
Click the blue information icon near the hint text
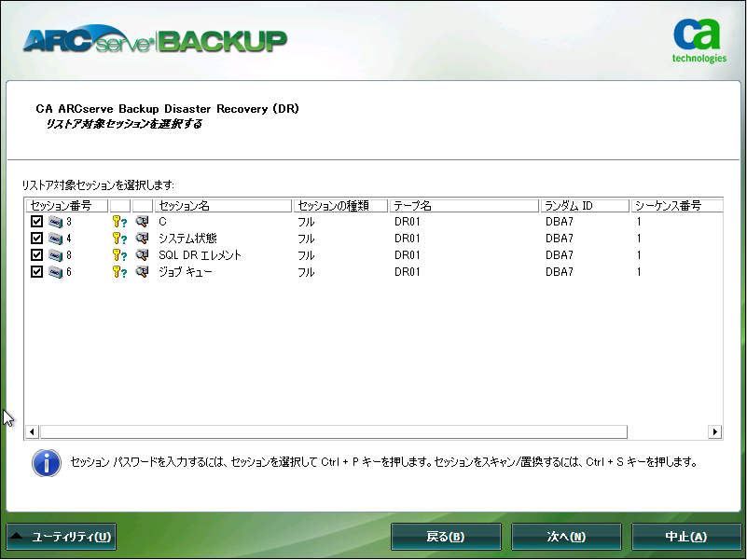[x=47, y=463]
